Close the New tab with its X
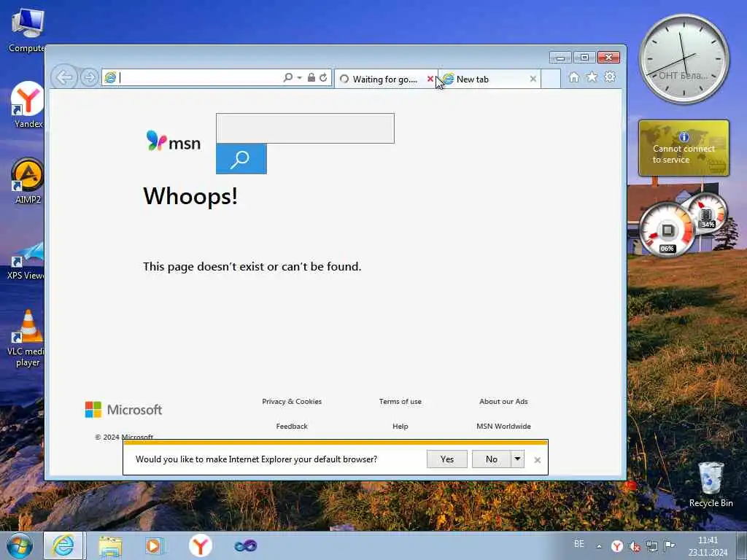 coord(533,79)
